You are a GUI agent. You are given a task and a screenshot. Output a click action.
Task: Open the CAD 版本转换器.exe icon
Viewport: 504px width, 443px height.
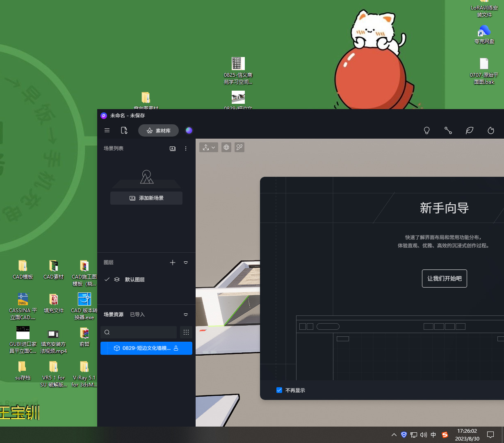pyautogui.click(x=84, y=307)
